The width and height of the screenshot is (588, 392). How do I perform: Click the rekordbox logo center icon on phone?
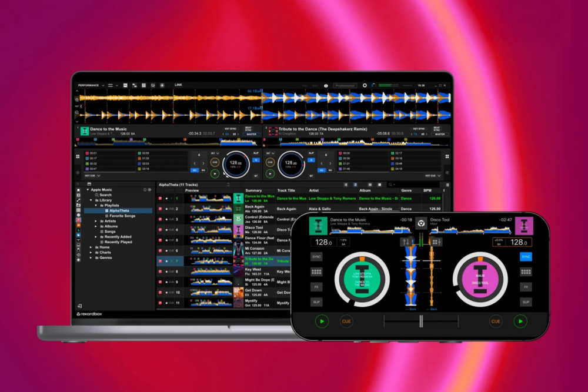point(421,223)
